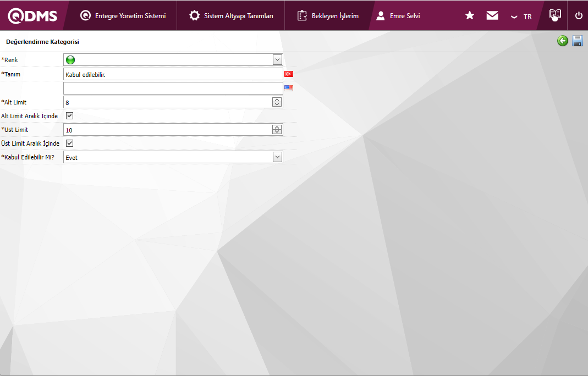Screen dimensions: 588x376
Task: Click the Tanım field with Kabul edilebilir.
Action: [x=173, y=74]
